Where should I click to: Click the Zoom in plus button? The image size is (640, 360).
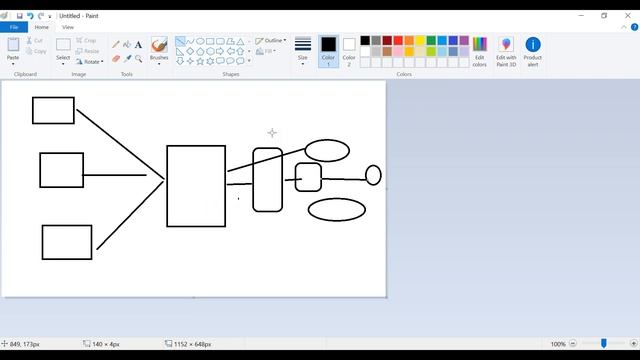[634, 344]
